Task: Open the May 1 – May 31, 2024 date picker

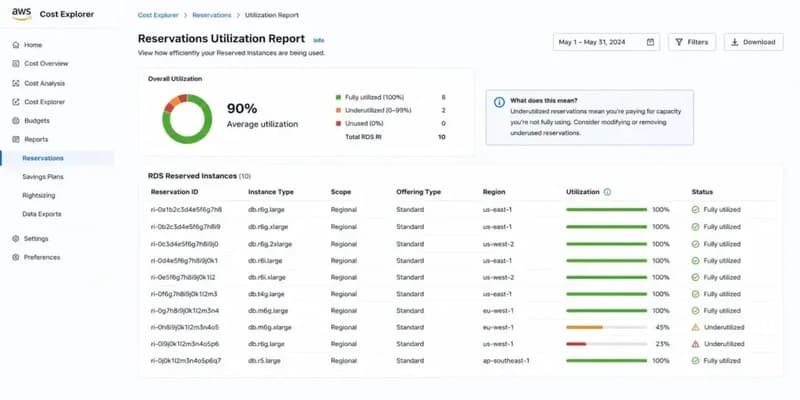Action: coord(606,42)
